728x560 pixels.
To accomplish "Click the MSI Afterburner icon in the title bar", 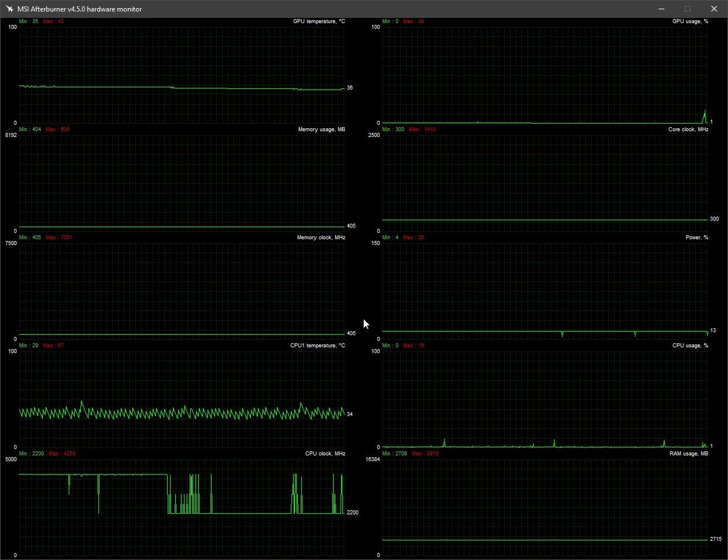I will point(8,9).
